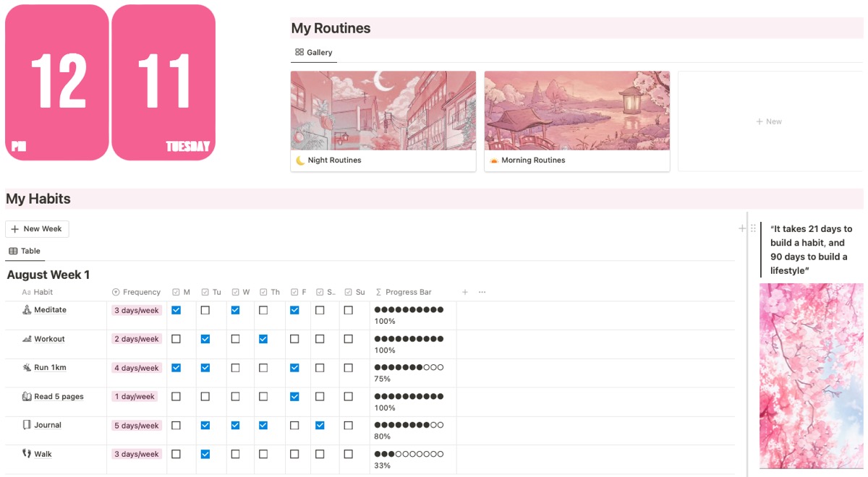This screenshot has width=868, height=477.
Task: Click the Gallery view icon beside the Gallery tab
Action: click(x=299, y=52)
